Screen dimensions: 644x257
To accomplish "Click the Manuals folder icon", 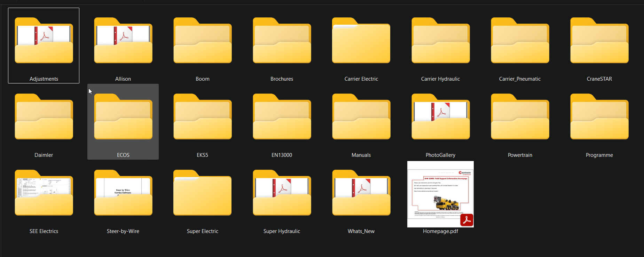I will coord(361,117).
